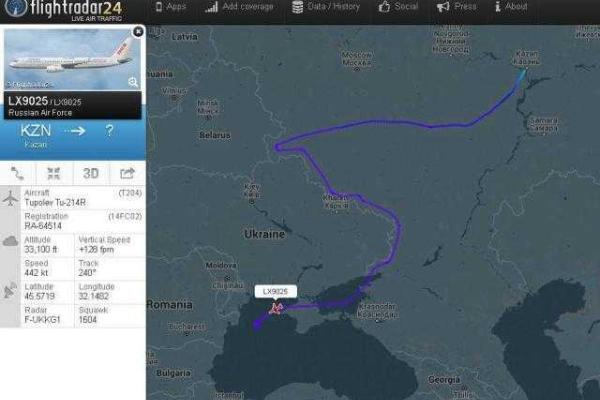The width and height of the screenshot is (600, 400).
Task: Click the flight route path icon
Action: 18,173
